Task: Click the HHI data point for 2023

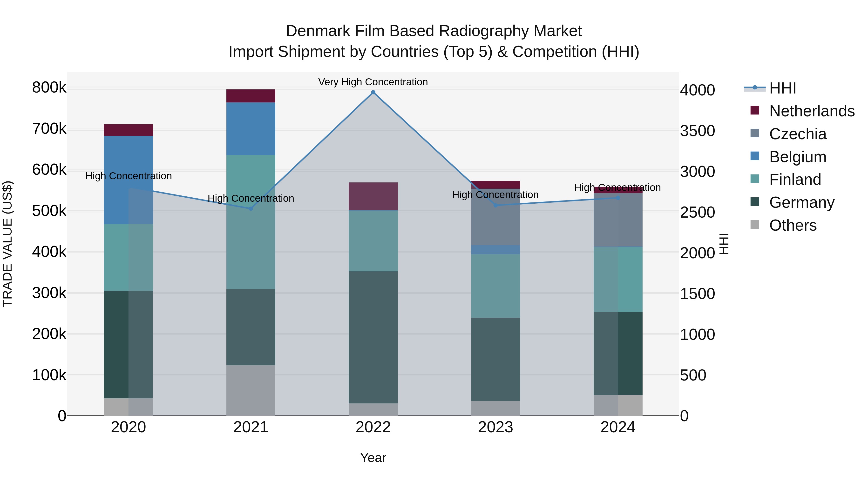Action: pyautogui.click(x=496, y=205)
